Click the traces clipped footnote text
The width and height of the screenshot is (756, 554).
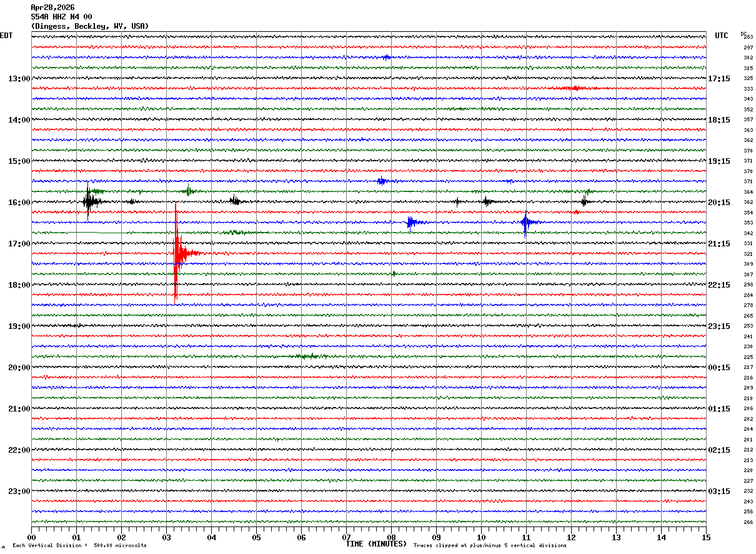(490, 546)
